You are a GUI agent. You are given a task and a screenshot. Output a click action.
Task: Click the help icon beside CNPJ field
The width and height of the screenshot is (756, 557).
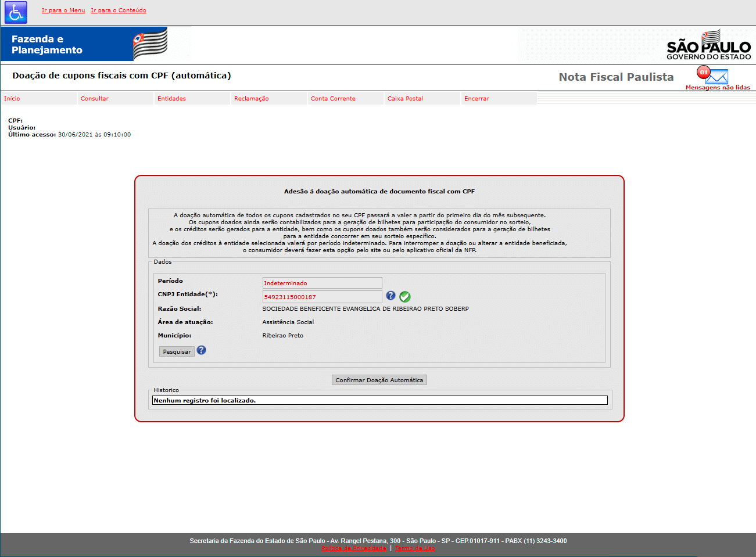pos(390,296)
